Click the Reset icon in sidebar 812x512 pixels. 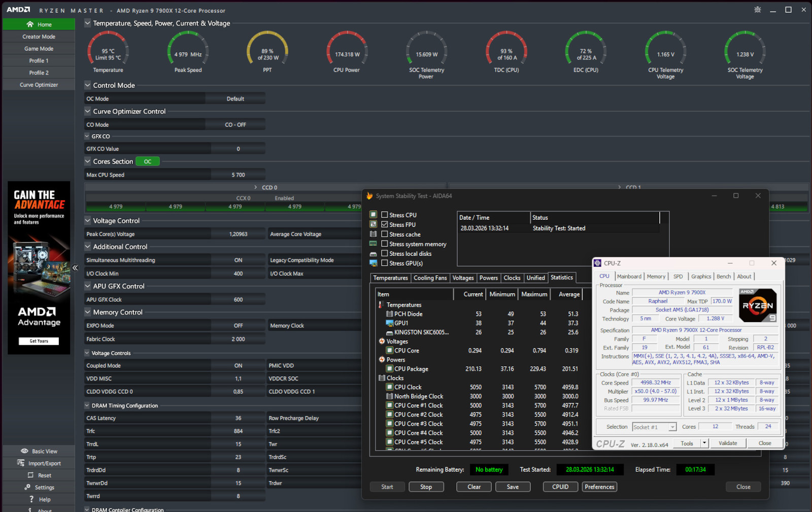pos(30,475)
